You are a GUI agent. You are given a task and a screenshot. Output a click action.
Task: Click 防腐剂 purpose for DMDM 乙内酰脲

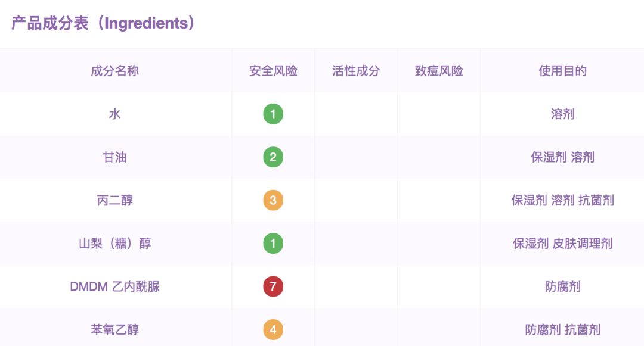[562, 286]
